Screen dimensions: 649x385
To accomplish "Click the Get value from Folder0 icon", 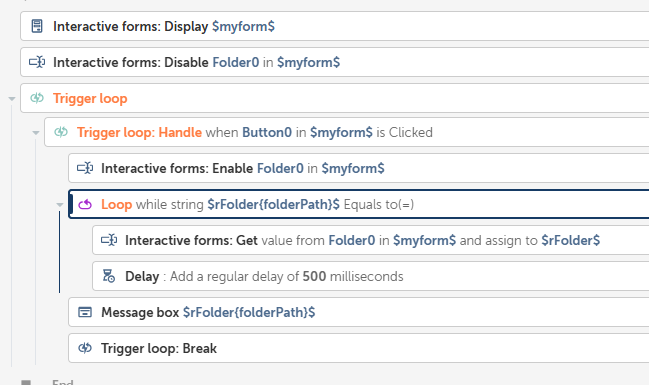I will click(x=109, y=240).
